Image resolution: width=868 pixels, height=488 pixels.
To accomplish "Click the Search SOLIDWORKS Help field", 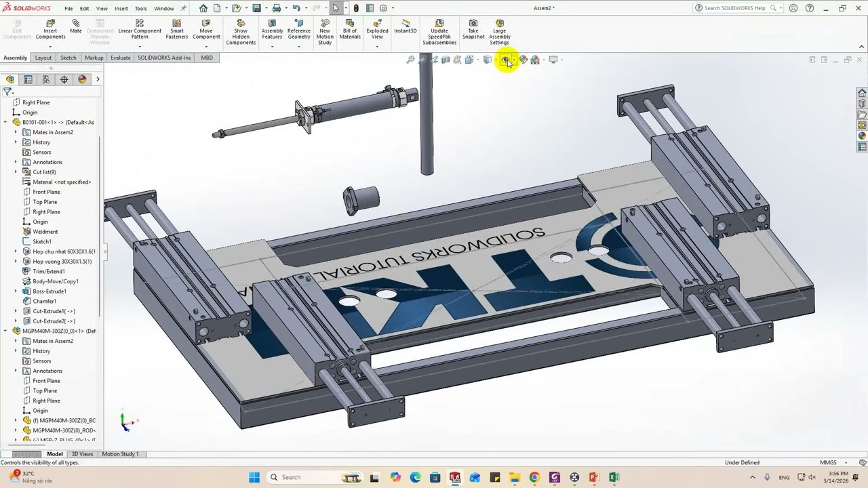I will [735, 8].
